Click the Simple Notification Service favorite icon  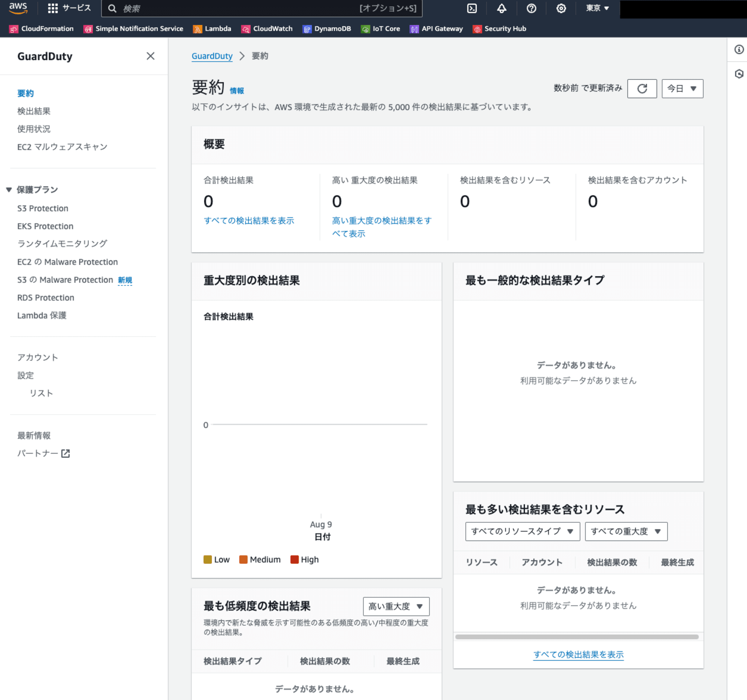[x=88, y=29]
